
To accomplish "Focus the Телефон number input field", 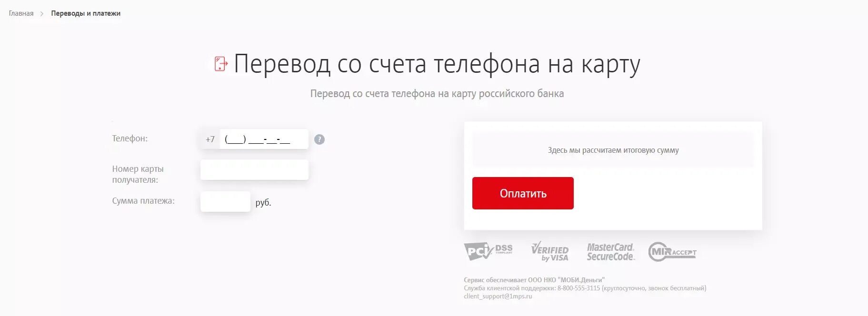I will click(x=264, y=139).
